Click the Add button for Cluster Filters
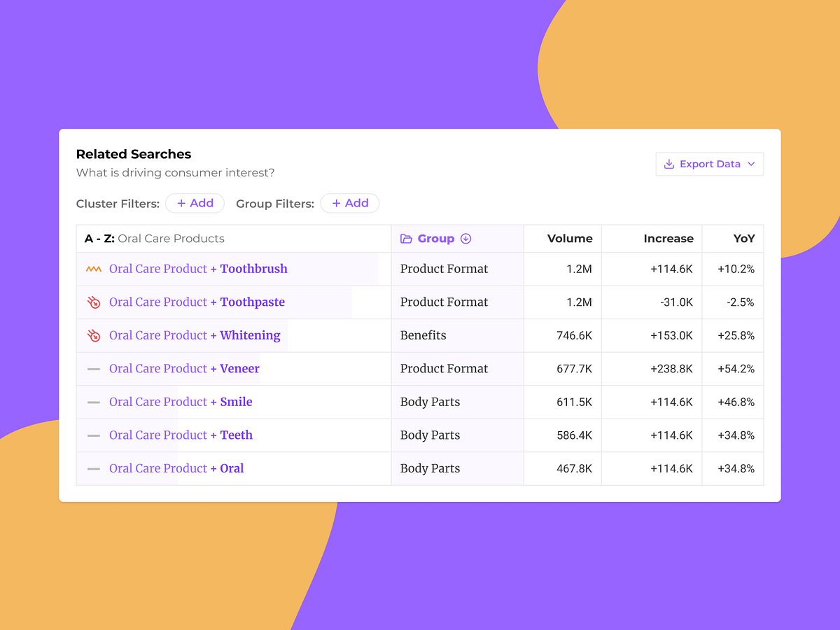The width and height of the screenshot is (840, 630). pos(195,203)
